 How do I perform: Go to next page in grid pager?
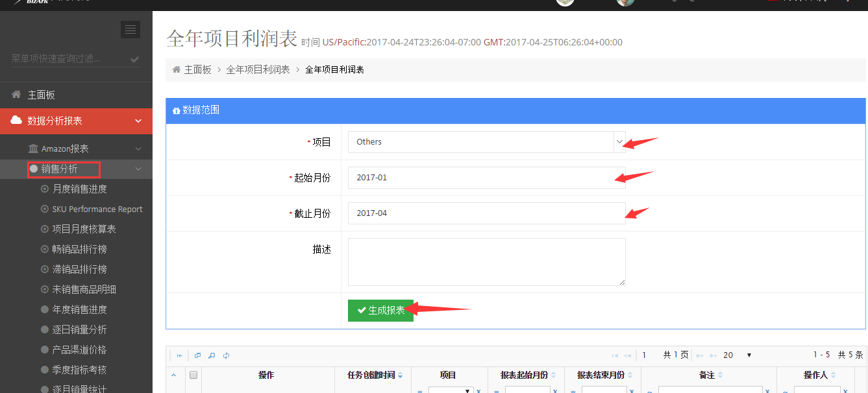(700, 355)
